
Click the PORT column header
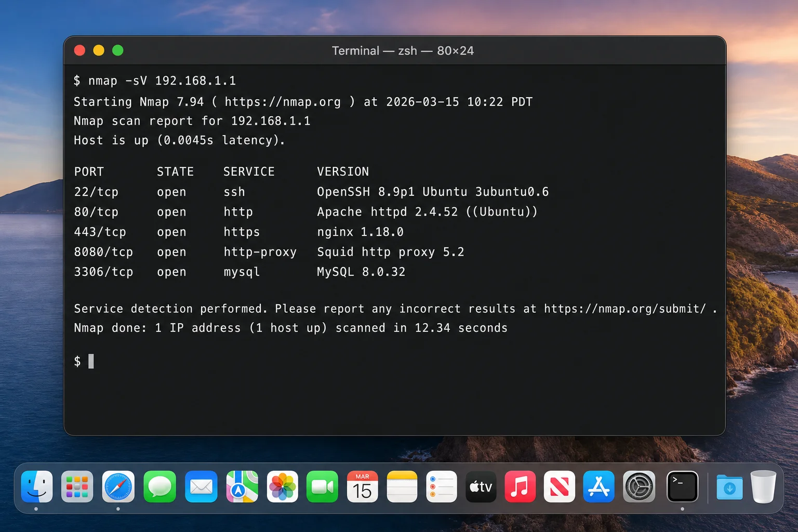pos(89,171)
